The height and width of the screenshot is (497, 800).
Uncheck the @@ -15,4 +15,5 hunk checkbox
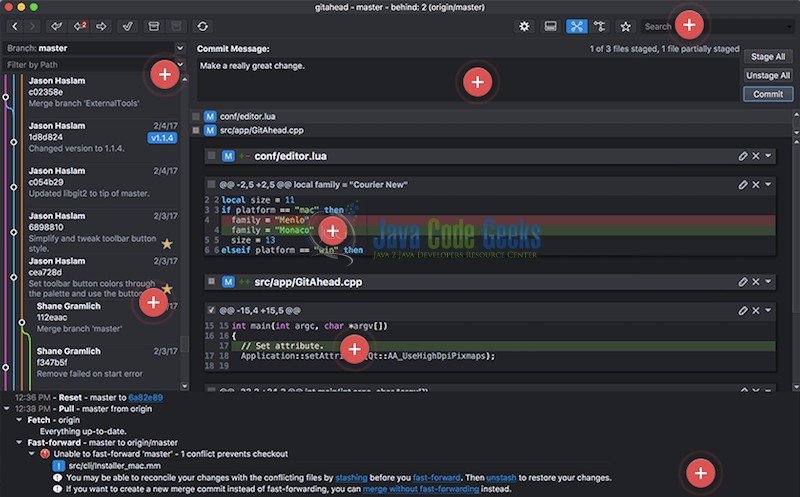[211, 310]
